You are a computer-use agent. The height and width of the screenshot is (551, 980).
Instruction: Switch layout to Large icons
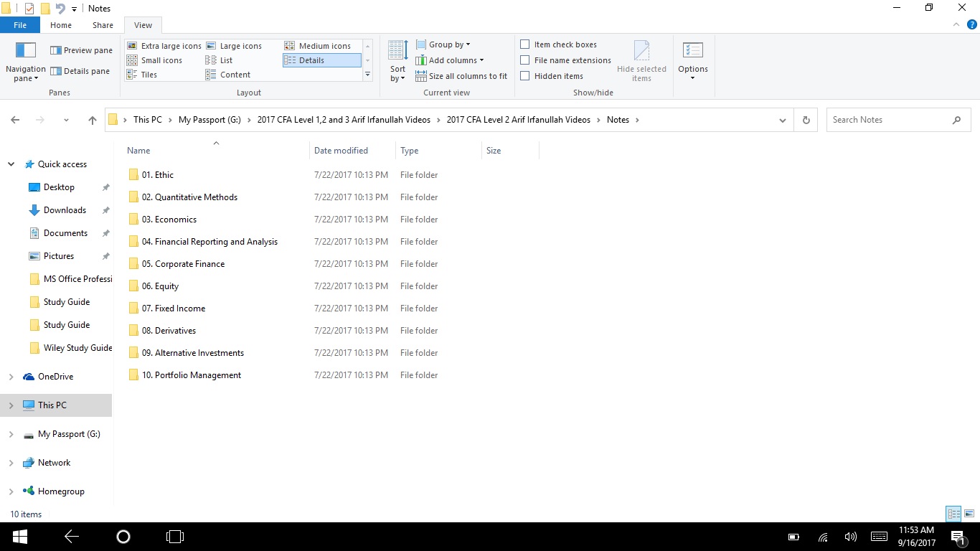click(x=233, y=46)
